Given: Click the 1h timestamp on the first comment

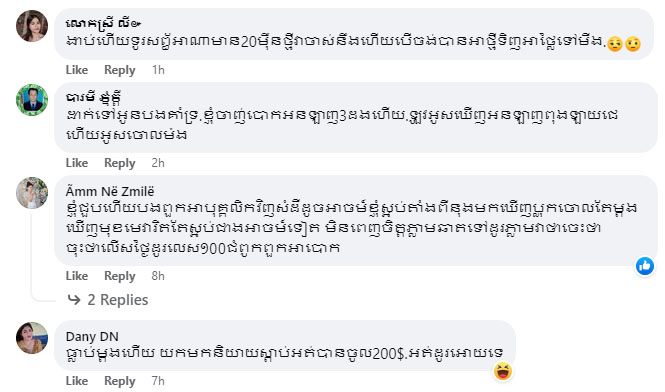Looking at the screenshot, I should [x=158, y=70].
